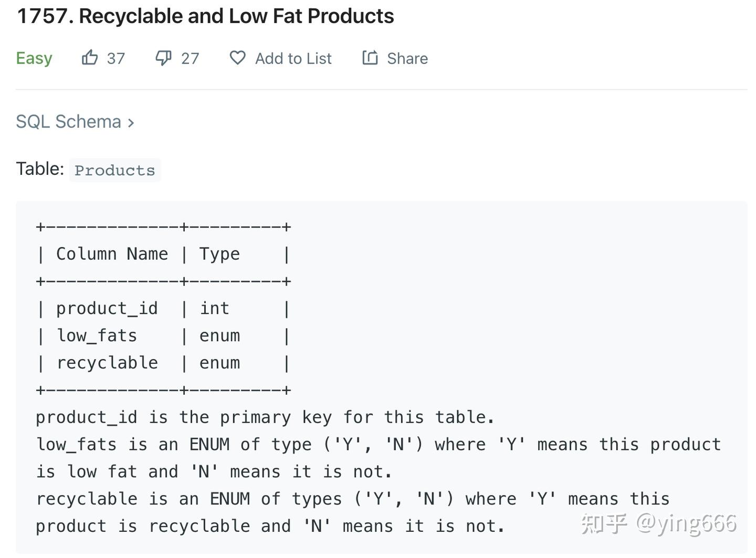The height and width of the screenshot is (558, 756).
Task: Click the like count 37
Action: [116, 58]
